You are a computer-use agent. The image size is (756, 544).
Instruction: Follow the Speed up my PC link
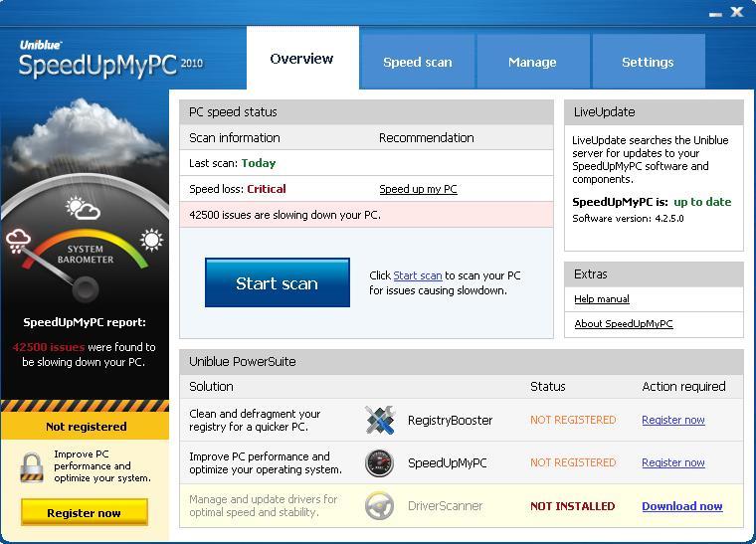tap(418, 189)
